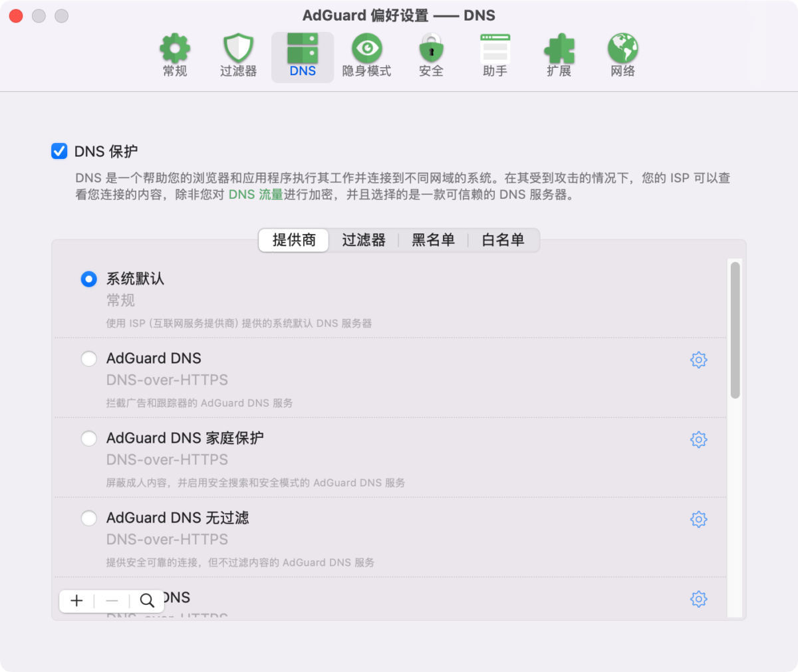Choose AdGuard DNS 无过滤 radio option

(88, 518)
